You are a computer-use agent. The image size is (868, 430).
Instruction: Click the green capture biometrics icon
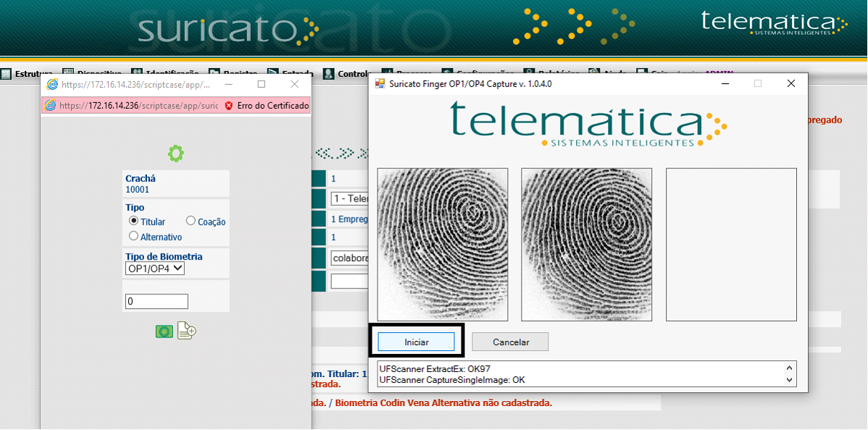(x=164, y=331)
